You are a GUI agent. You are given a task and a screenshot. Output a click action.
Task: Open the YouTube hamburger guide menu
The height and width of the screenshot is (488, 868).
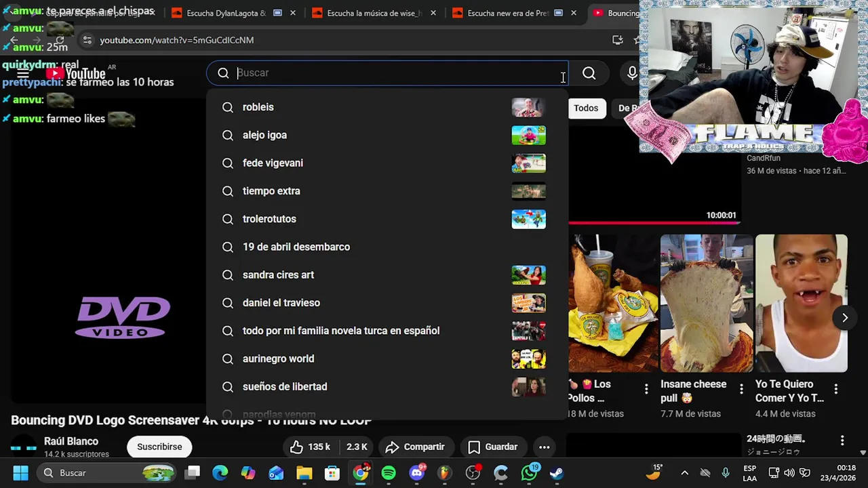click(x=23, y=73)
